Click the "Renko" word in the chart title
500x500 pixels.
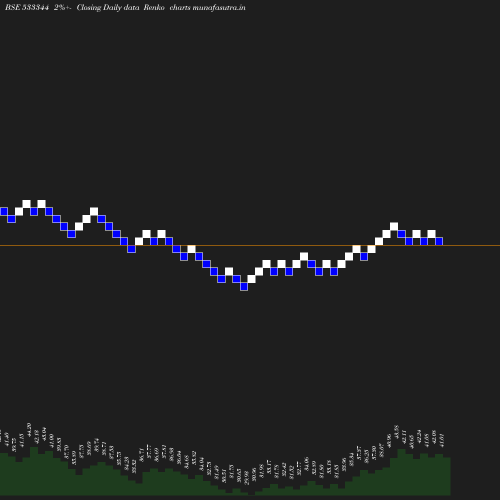pos(154,8)
